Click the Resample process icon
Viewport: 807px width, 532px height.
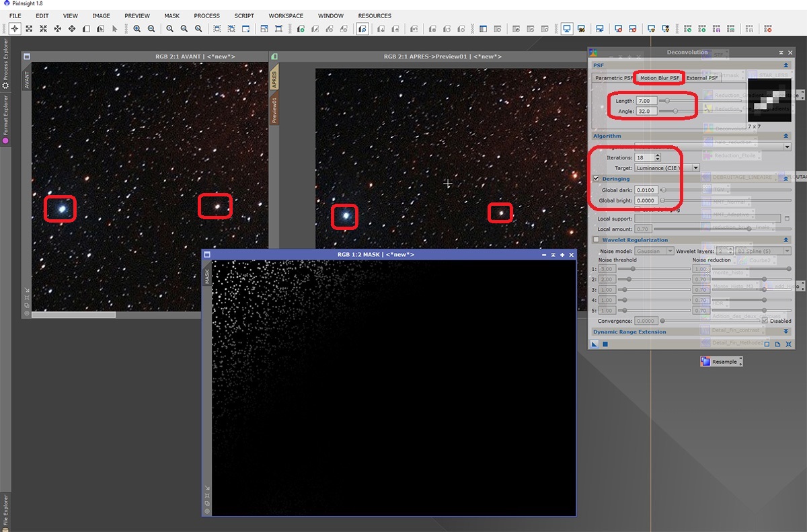721,362
